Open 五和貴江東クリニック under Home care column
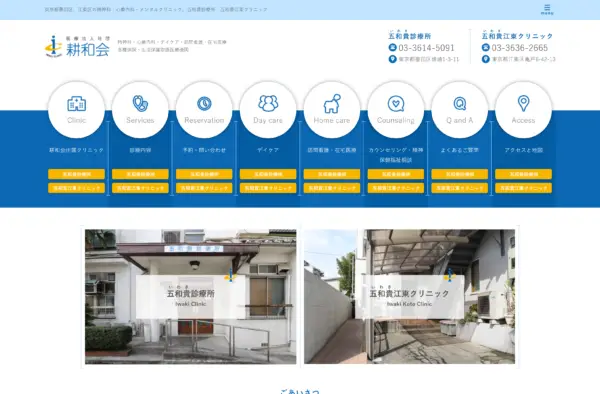Image resolution: width=600 pixels, height=394 pixels. (332, 188)
